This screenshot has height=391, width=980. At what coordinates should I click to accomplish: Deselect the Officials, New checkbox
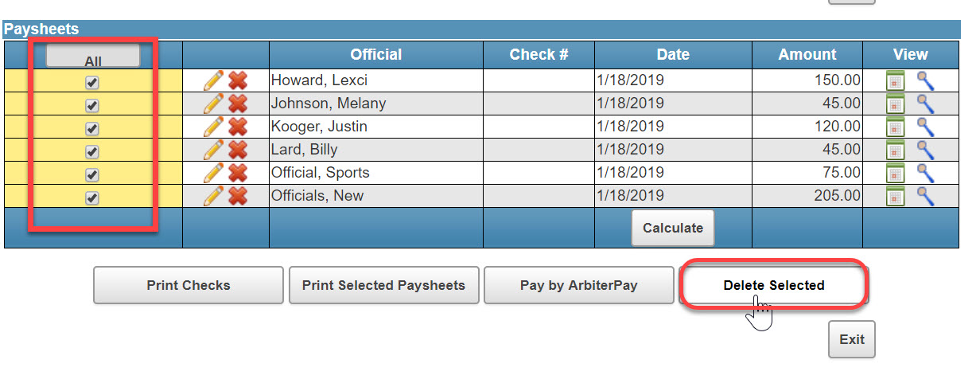(92, 197)
